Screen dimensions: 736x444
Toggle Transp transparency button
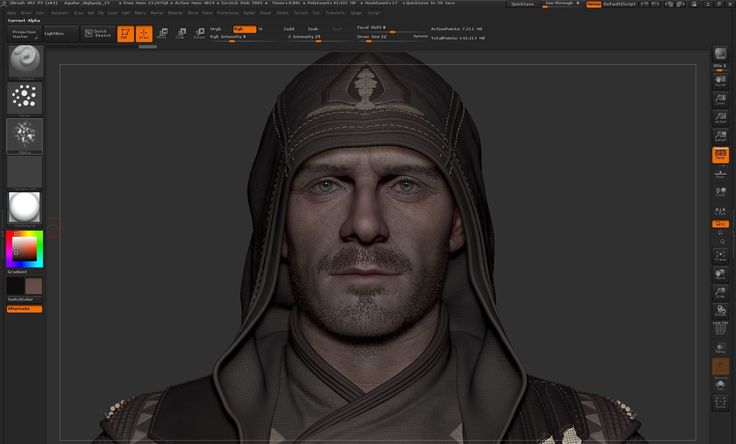(x=720, y=348)
